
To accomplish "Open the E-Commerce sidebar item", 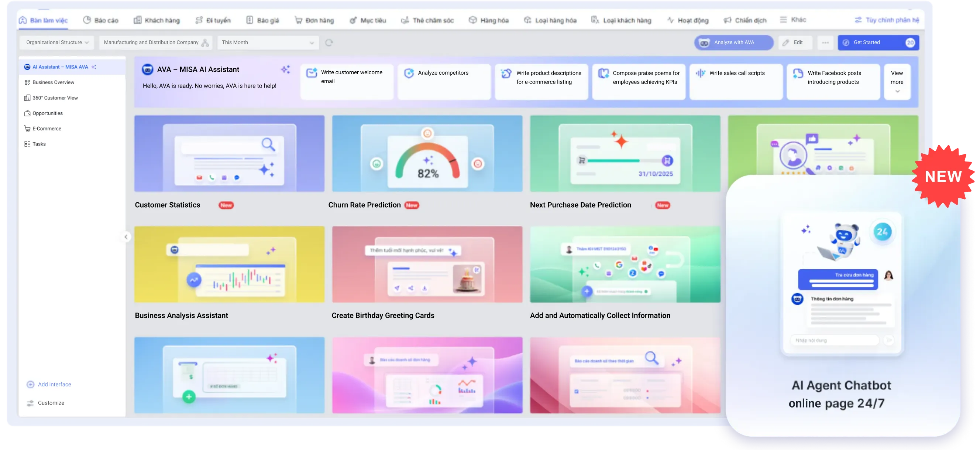I will point(47,129).
